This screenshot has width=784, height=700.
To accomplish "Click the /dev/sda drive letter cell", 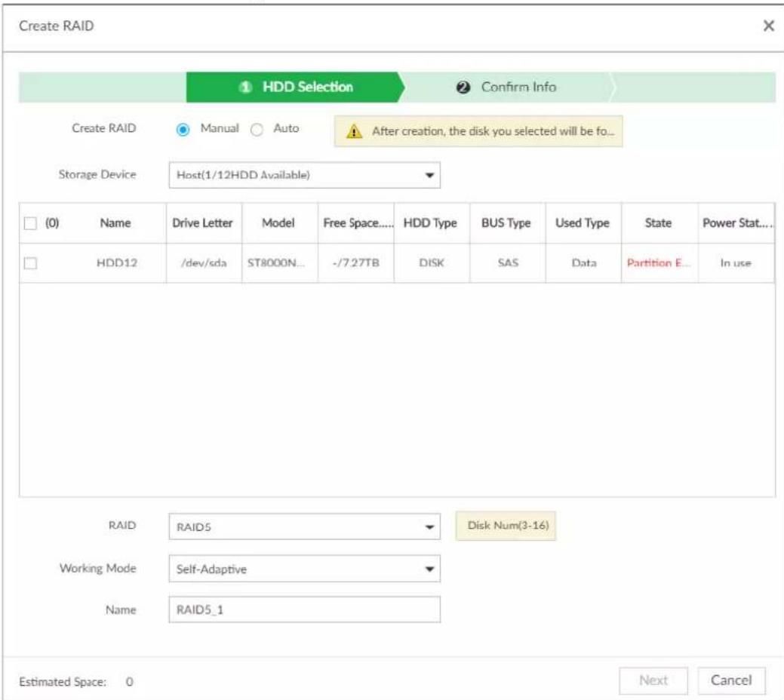I will click(204, 263).
